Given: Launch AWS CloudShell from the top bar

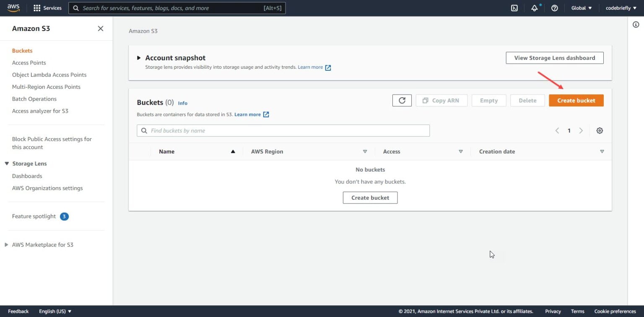Looking at the screenshot, I should coord(514,8).
